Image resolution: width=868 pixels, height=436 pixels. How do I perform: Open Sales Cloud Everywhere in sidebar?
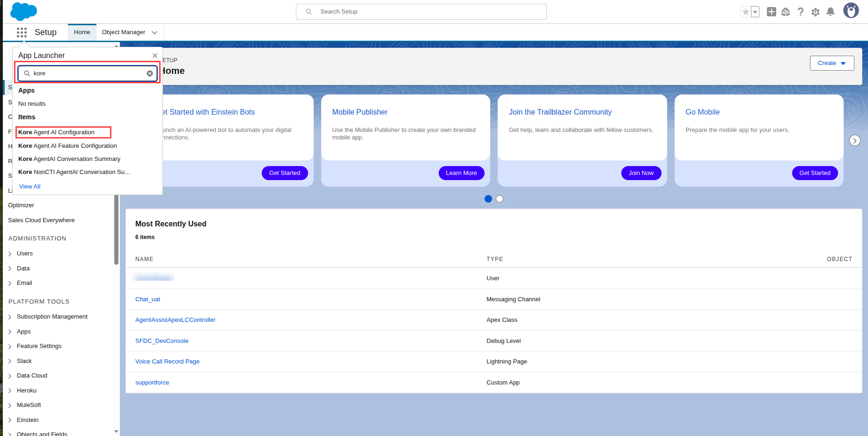click(41, 220)
